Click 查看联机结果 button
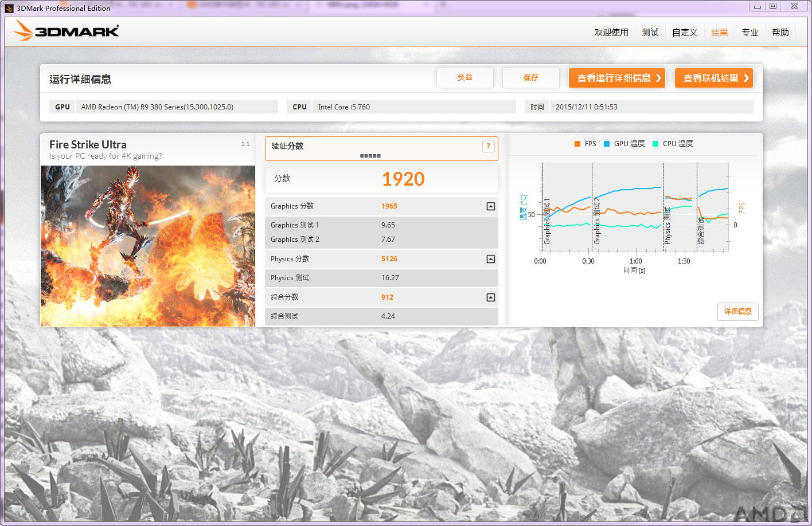Screen dimensions: 812x526 (x=714, y=78)
